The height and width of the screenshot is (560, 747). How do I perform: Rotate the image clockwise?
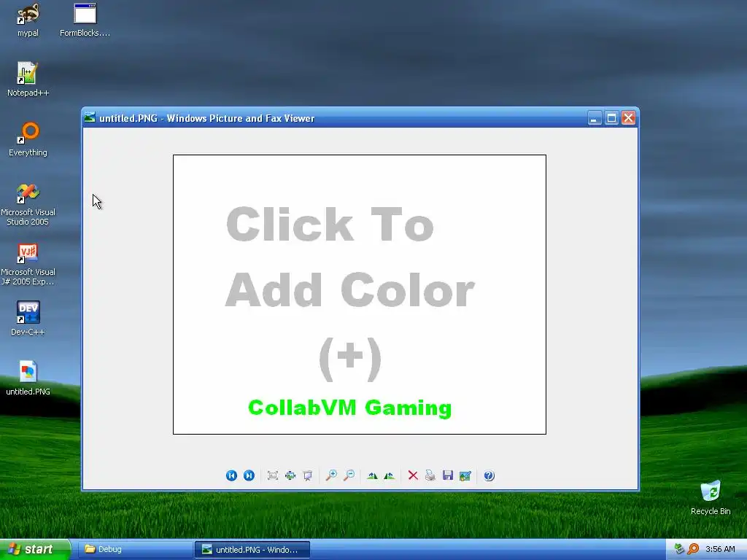pyautogui.click(x=373, y=475)
